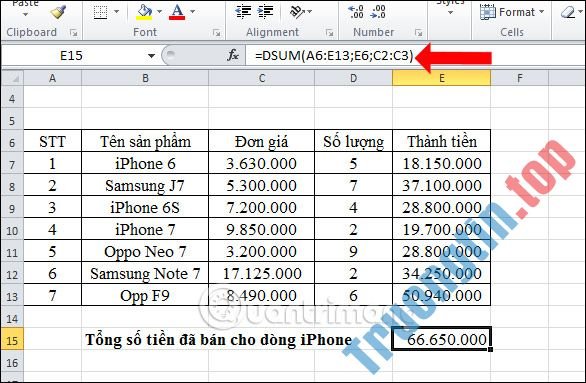Select result cell 66.650.000
The width and height of the screenshot is (586, 383).
point(441,339)
